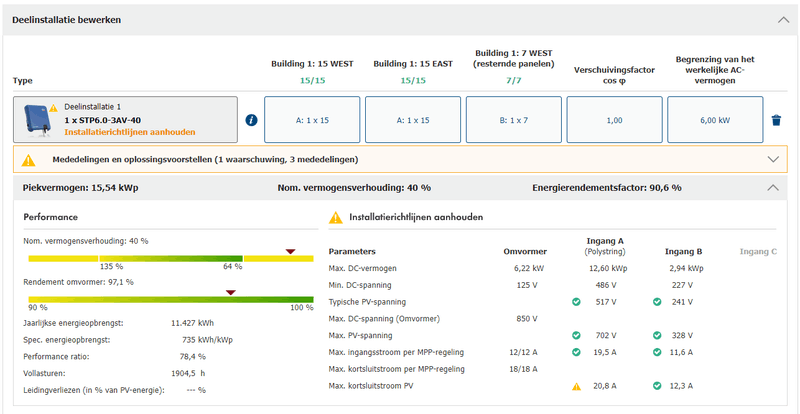Click the Rendement omvormer bar marker
The width and height of the screenshot is (800, 414).
(x=230, y=293)
